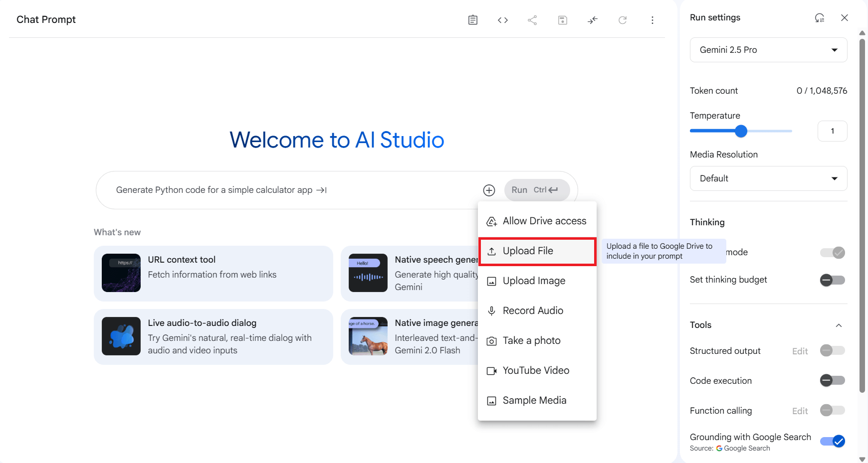
Task: Click the Run settings scrollbar up arrow
Action: [863, 33]
